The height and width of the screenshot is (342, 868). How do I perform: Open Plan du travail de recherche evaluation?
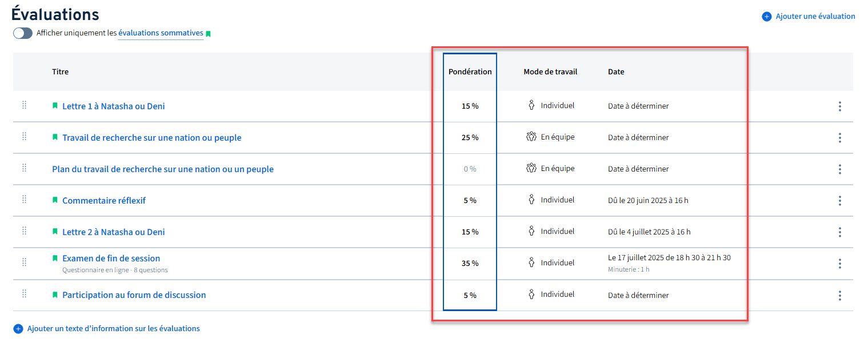pos(162,169)
